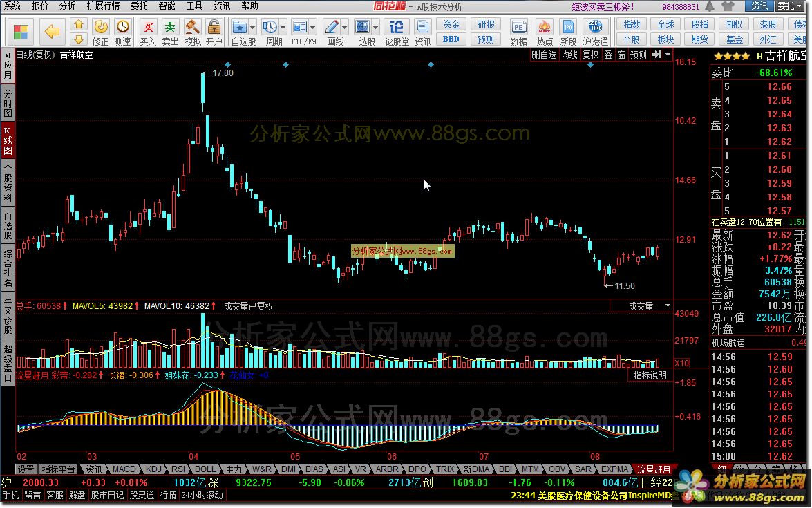The width and height of the screenshot is (812, 508).
Task: Open the 论股堂 forum icon
Action: 397,32
